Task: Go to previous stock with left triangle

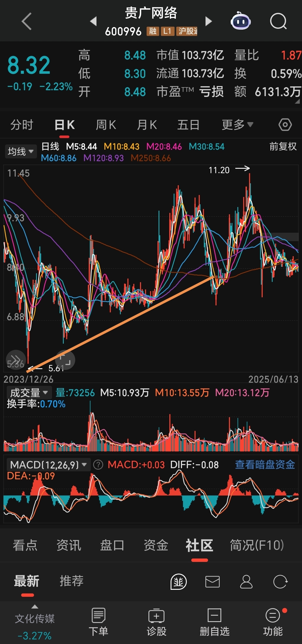Action: pyautogui.click(x=93, y=21)
